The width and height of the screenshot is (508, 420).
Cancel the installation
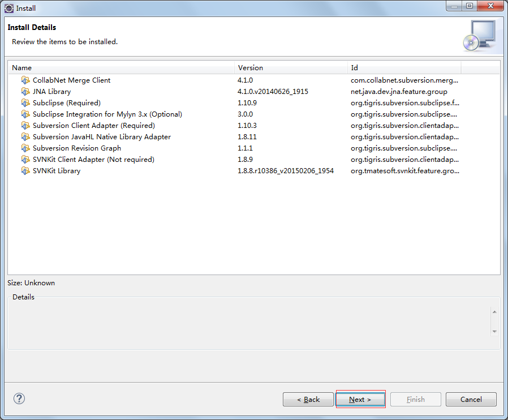coord(471,399)
